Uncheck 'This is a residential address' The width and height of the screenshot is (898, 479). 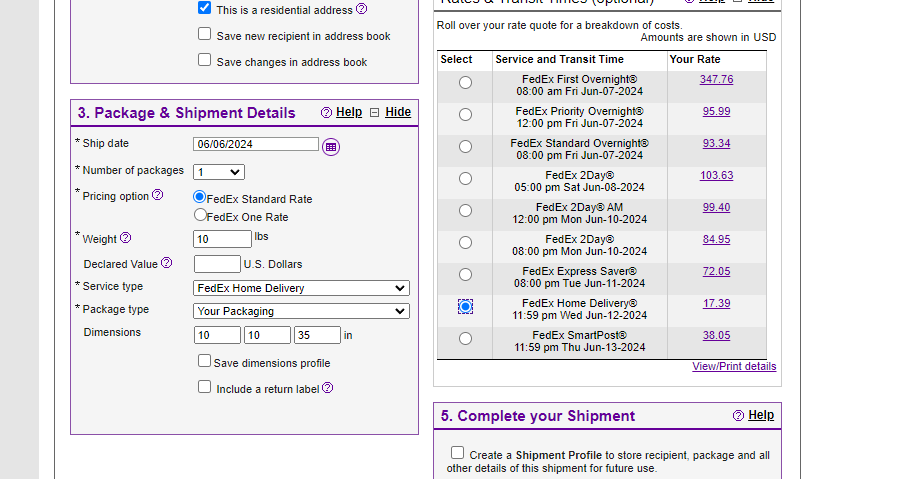[204, 8]
